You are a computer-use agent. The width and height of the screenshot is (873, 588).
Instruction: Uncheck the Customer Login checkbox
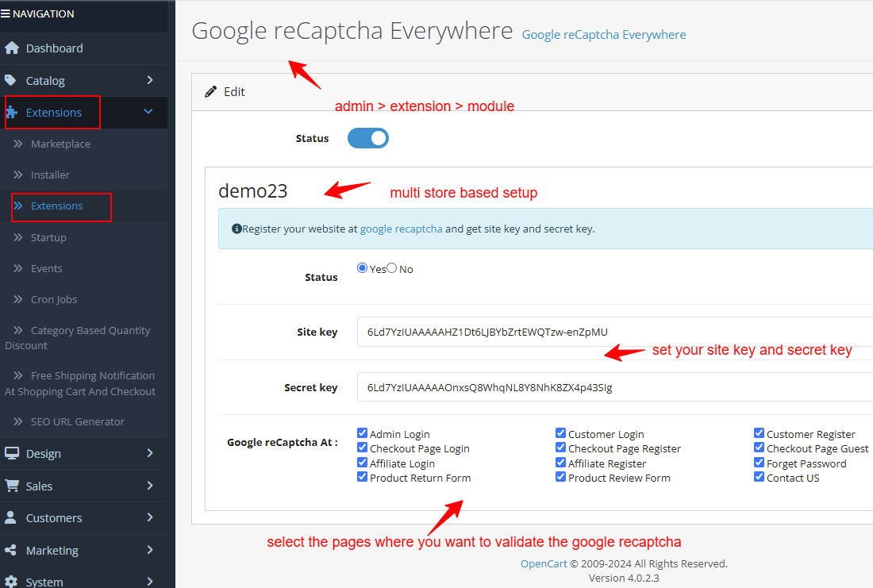(x=560, y=433)
